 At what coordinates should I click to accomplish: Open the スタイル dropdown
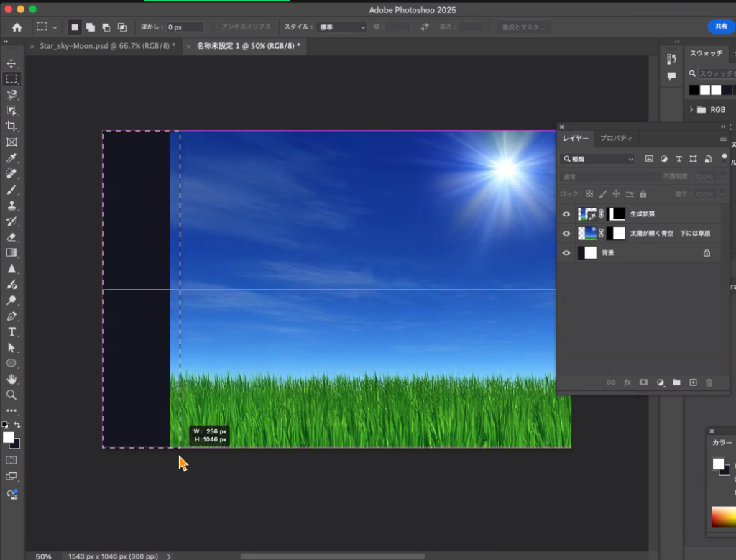[341, 27]
